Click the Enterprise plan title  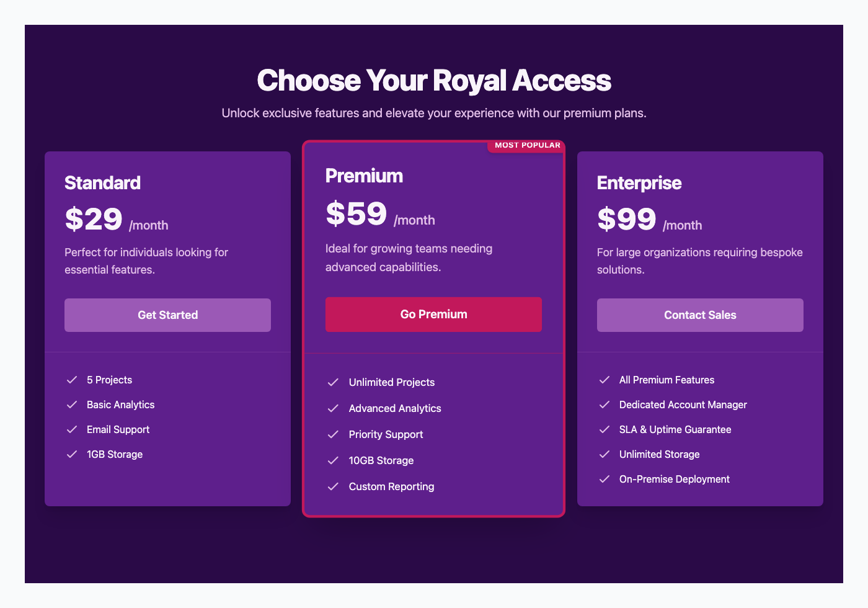coord(639,183)
